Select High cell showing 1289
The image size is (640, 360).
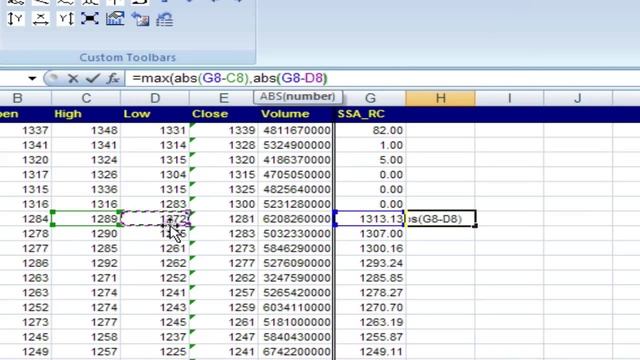pyautogui.click(x=86, y=219)
